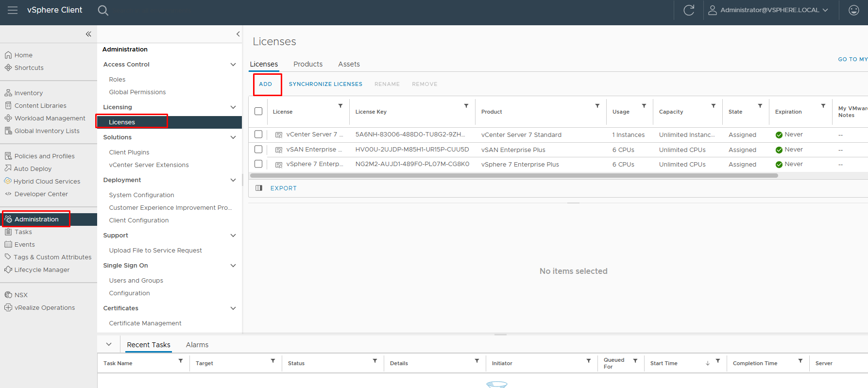Filter the Product column

pos(597,106)
